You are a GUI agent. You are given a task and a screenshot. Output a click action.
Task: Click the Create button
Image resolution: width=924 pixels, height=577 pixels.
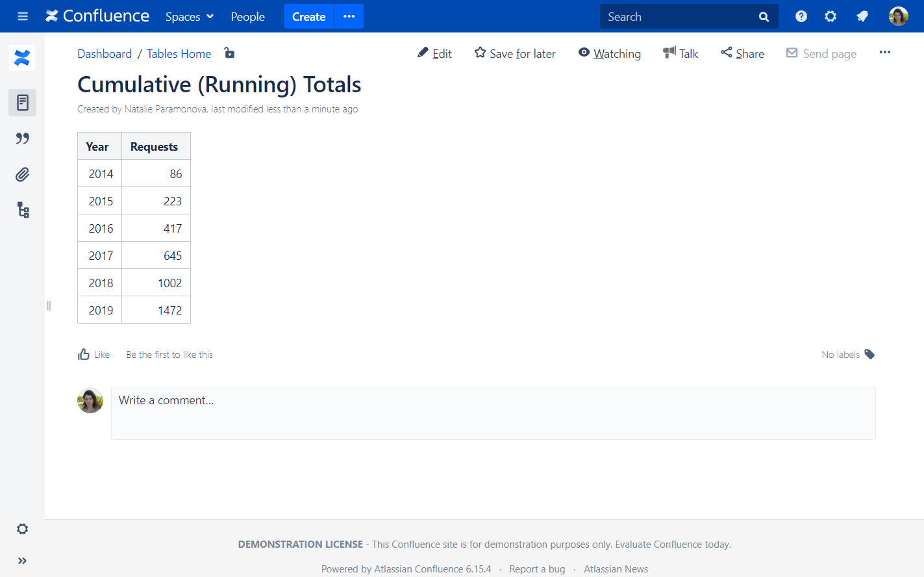tap(308, 16)
